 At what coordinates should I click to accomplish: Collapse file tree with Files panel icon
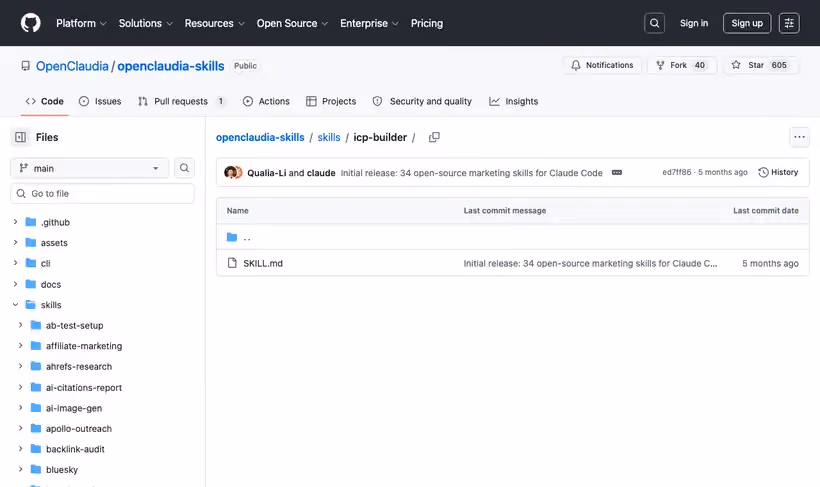click(20, 137)
